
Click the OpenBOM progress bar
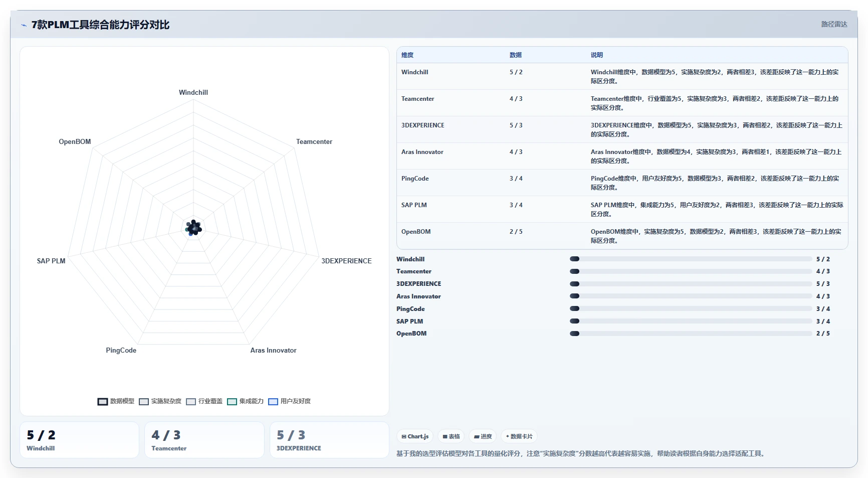[691, 334]
